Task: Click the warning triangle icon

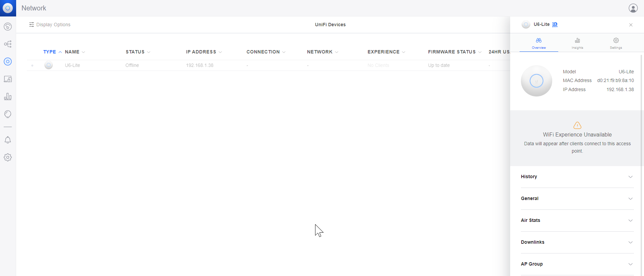Action: [577, 125]
